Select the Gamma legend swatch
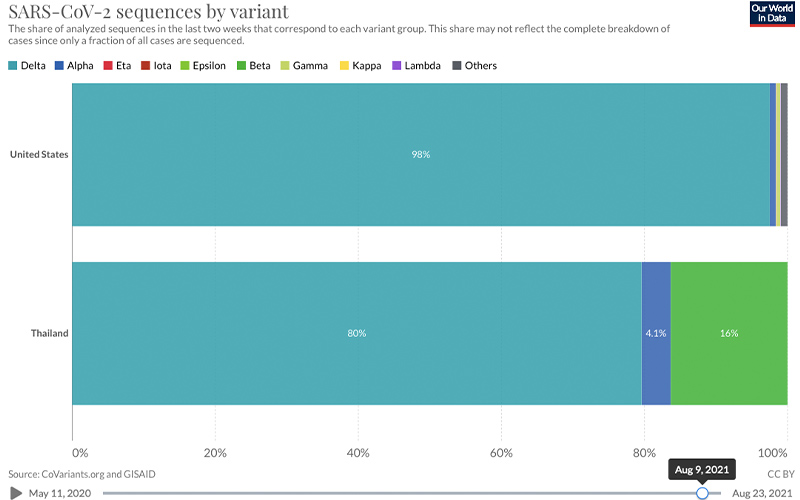Screen dimensions: 800x500 pyautogui.click(x=283, y=66)
